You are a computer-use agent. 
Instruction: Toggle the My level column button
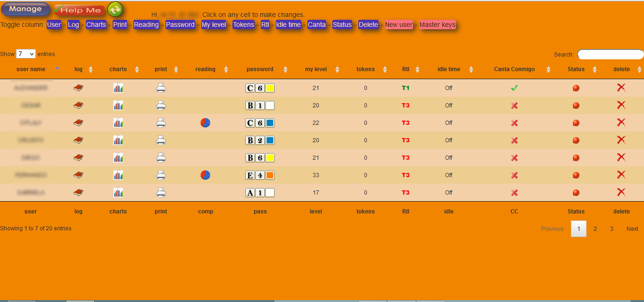click(214, 24)
